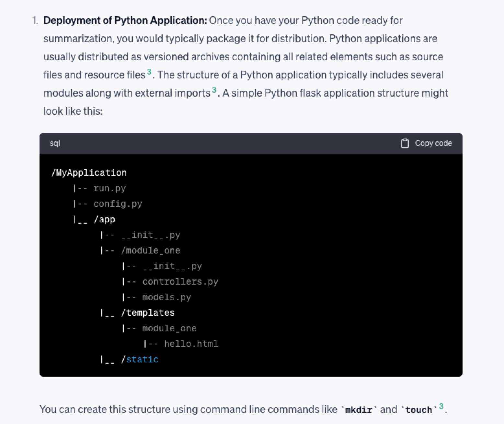This screenshot has width=504, height=424.
Task: Click '/module_one' folder line
Action: (x=151, y=251)
